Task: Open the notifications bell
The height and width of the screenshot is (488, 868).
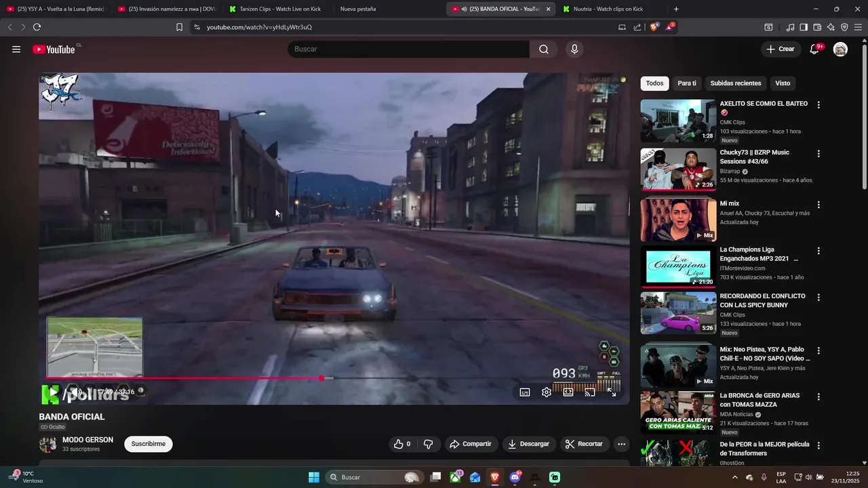Action: [815, 49]
